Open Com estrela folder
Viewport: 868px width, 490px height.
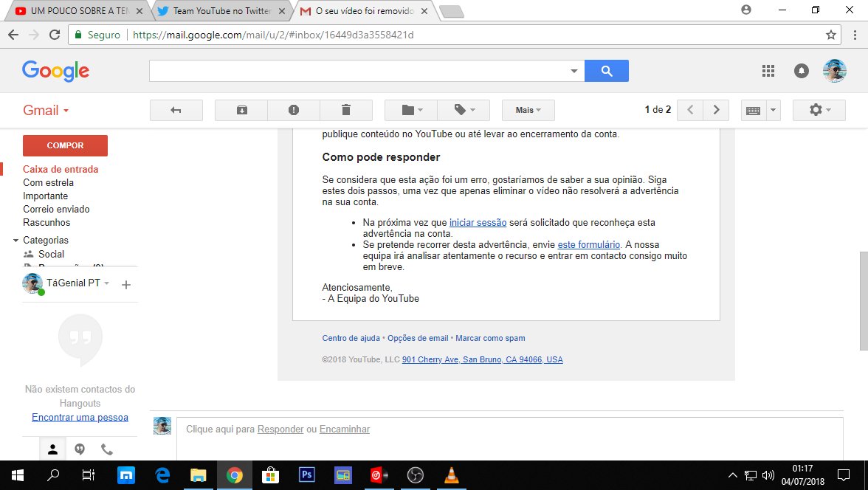[x=48, y=183]
